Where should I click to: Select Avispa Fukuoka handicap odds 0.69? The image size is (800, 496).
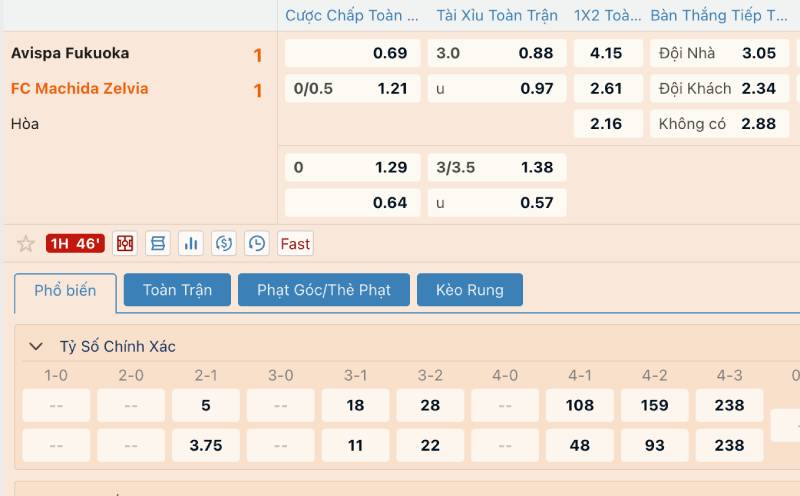[352, 53]
